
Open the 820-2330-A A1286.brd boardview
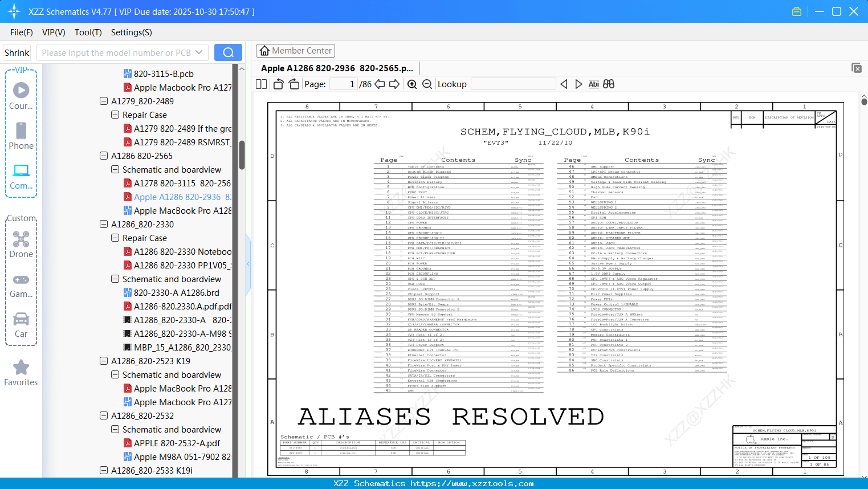click(x=172, y=292)
